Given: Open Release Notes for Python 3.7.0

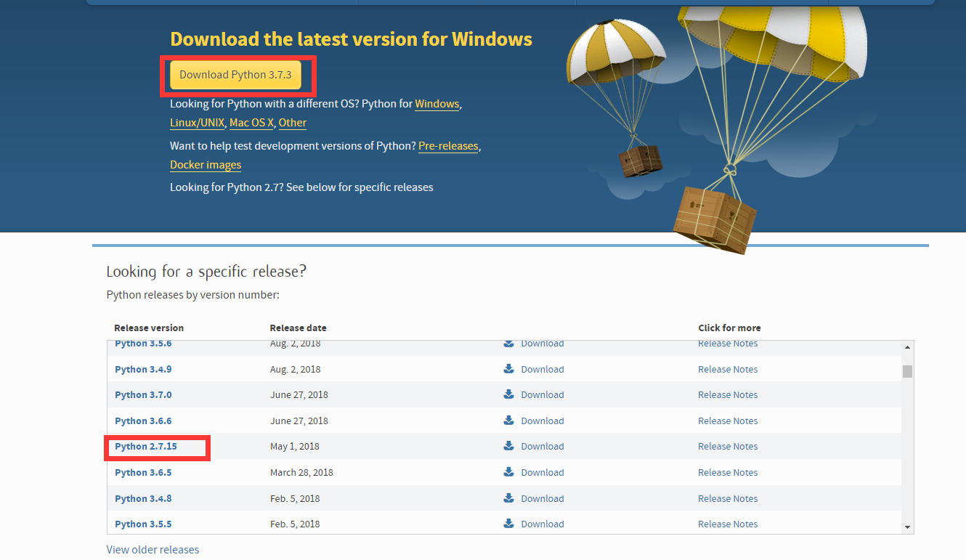Looking at the screenshot, I should pyautogui.click(x=728, y=395).
